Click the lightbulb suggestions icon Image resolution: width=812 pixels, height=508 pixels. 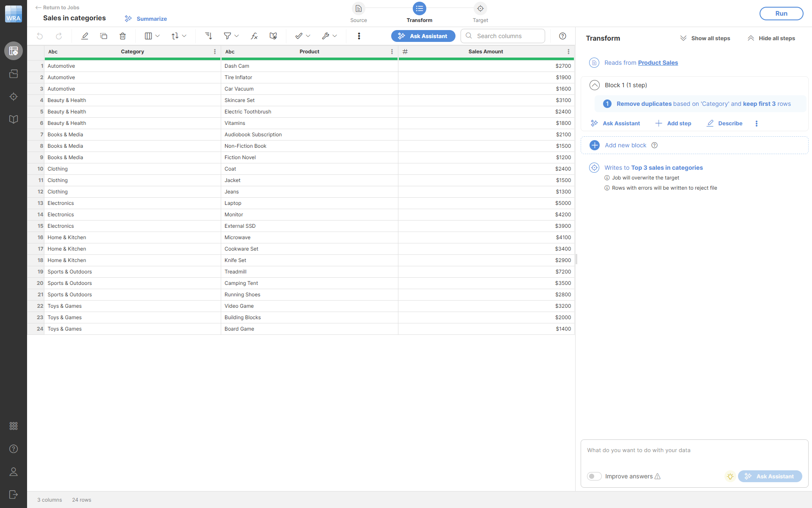[730, 476]
